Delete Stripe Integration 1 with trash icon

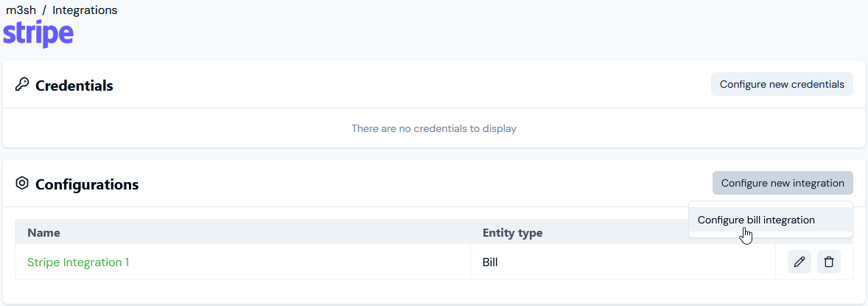coord(829,262)
